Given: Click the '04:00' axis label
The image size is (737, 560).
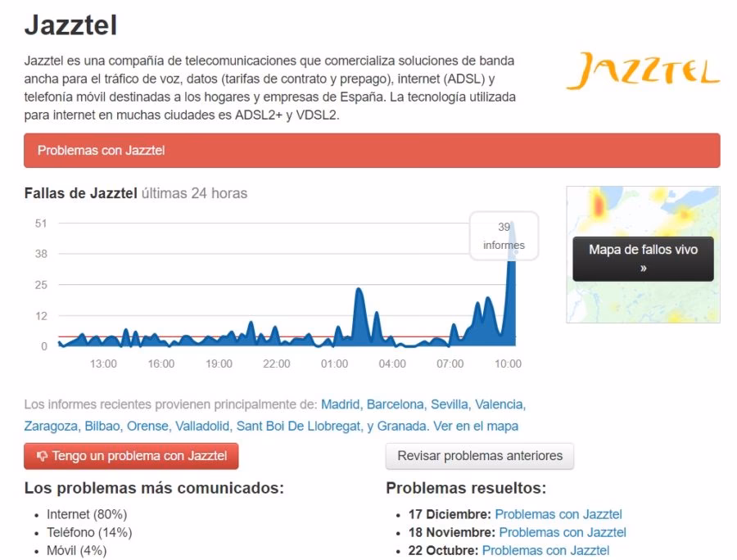Looking at the screenshot, I should pyautogui.click(x=392, y=364).
